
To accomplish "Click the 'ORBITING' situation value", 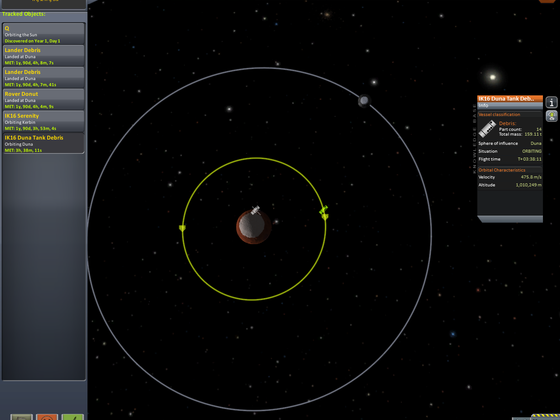I will click(532, 151).
